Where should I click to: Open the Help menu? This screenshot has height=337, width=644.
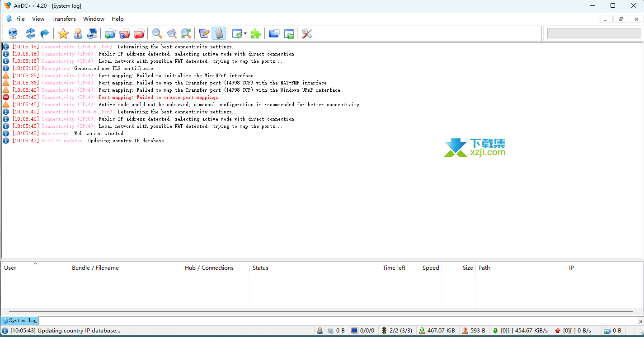(x=118, y=19)
